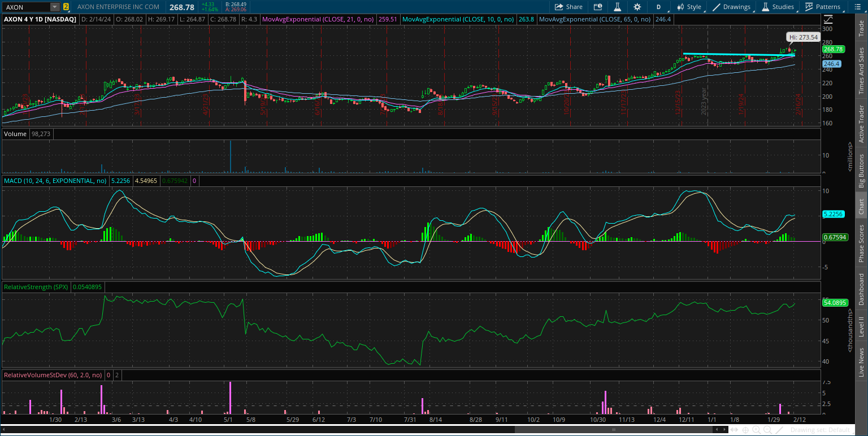
Task: Open the Dashboard side tab
Action: [861, 289]
